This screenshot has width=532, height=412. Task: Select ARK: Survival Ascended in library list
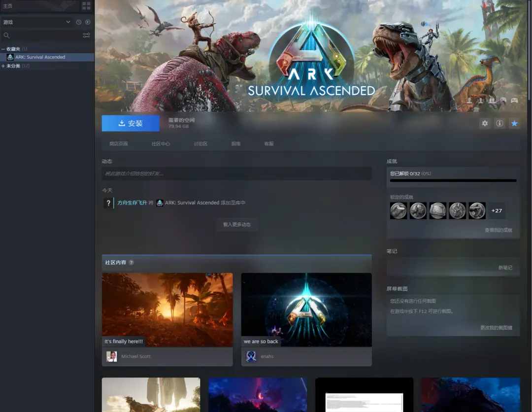[x=47, y=57]
